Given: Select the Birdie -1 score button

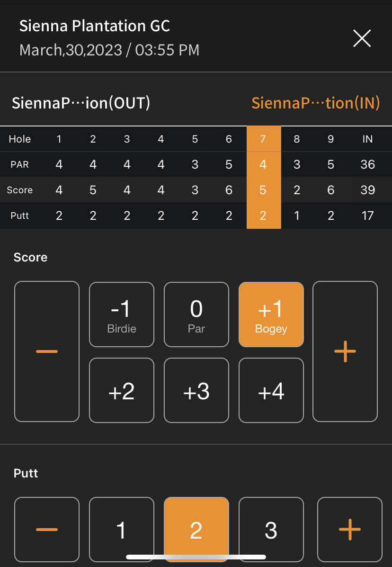Looking at the screenshot, I should [121, 315].
